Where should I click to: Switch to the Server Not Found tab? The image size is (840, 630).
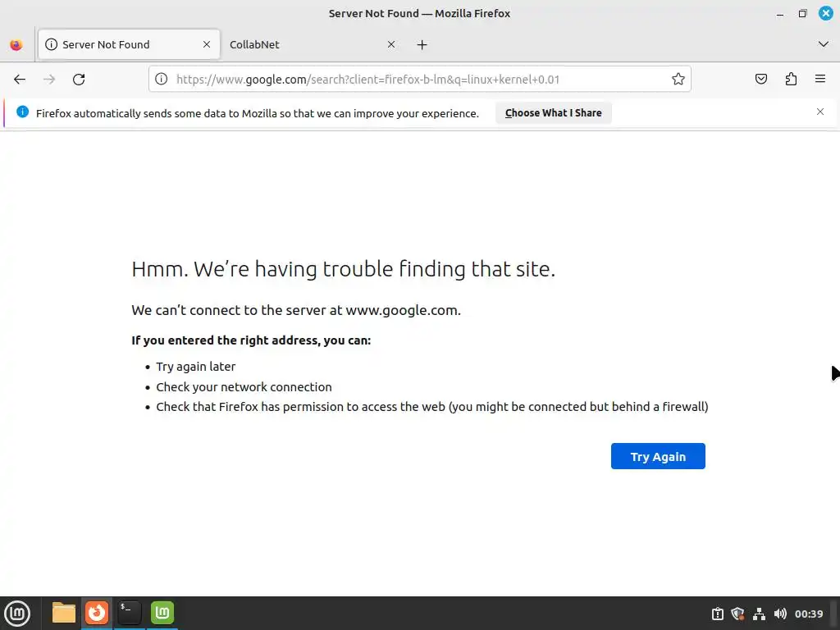point(129,44)
